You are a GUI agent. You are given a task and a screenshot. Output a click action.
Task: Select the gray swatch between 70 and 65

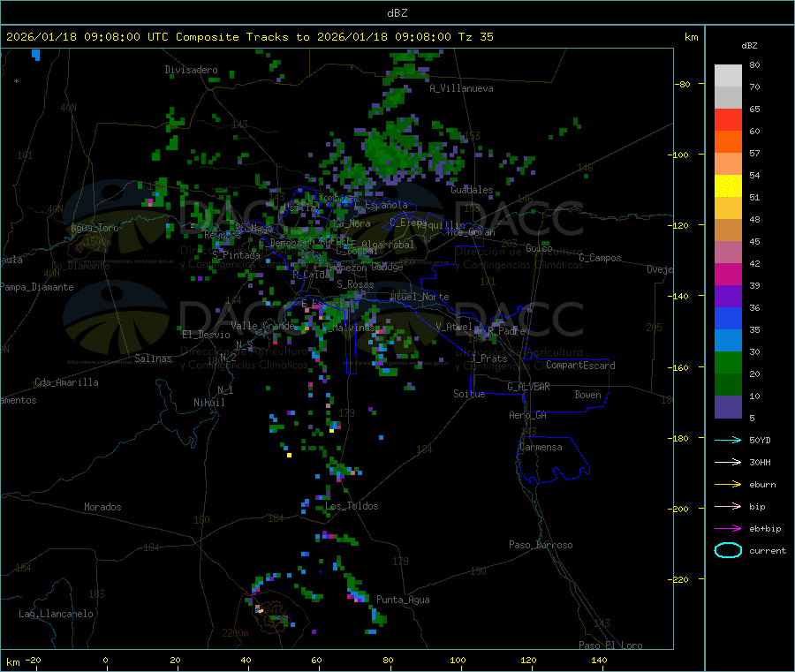(728, 97)
